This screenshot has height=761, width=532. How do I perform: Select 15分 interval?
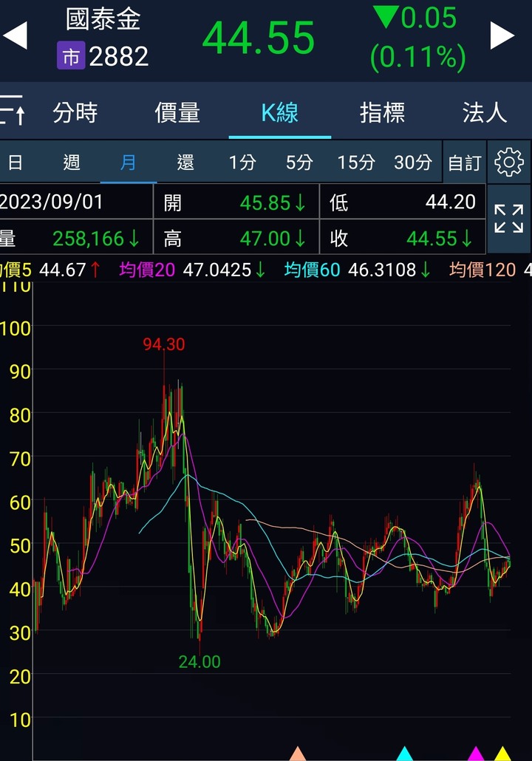(x=356, y=163)
